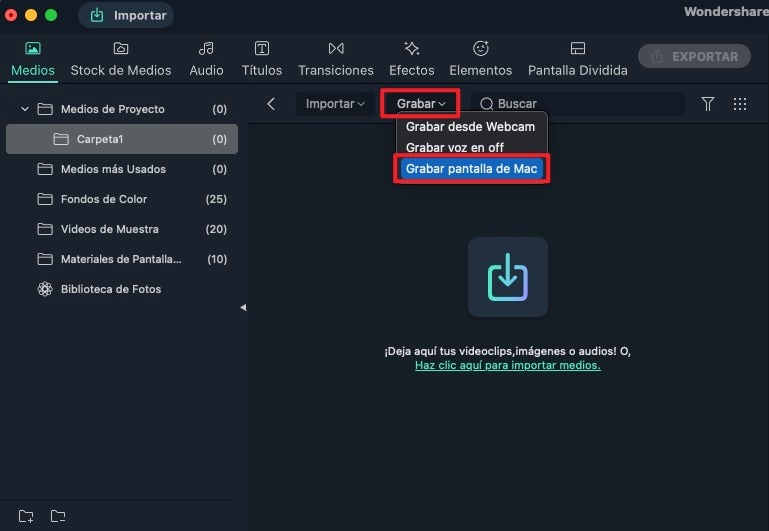Click the Buscar search field

tap(578, 103)
